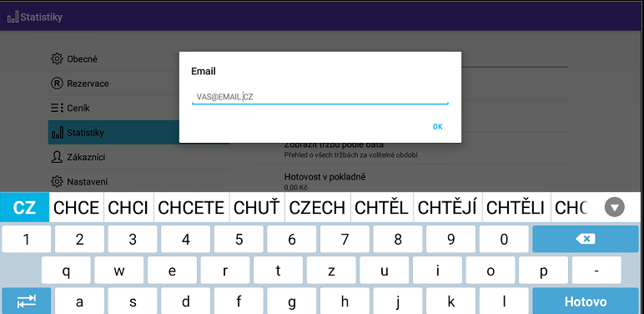Open the Ceník section
Screen dimensions: 644x314
point(138,108)
